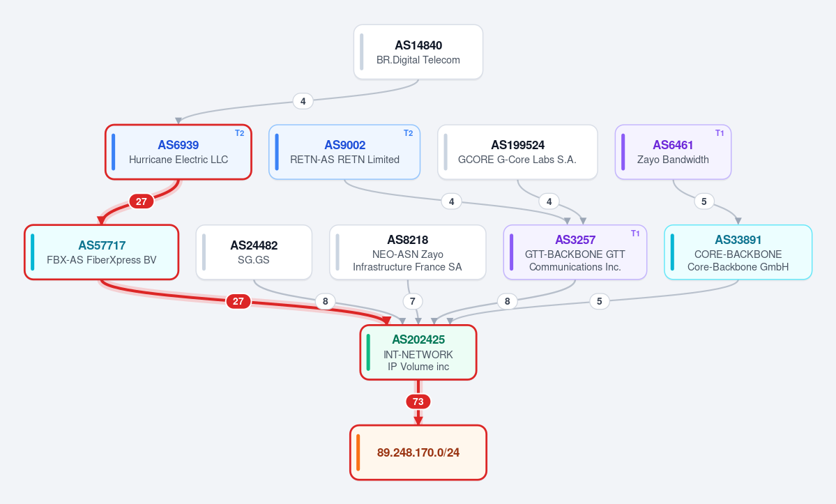Screen dimensions: 836x504
Task: Select the AS9002 RETN Limited node
Action: [x=344, y=152]
